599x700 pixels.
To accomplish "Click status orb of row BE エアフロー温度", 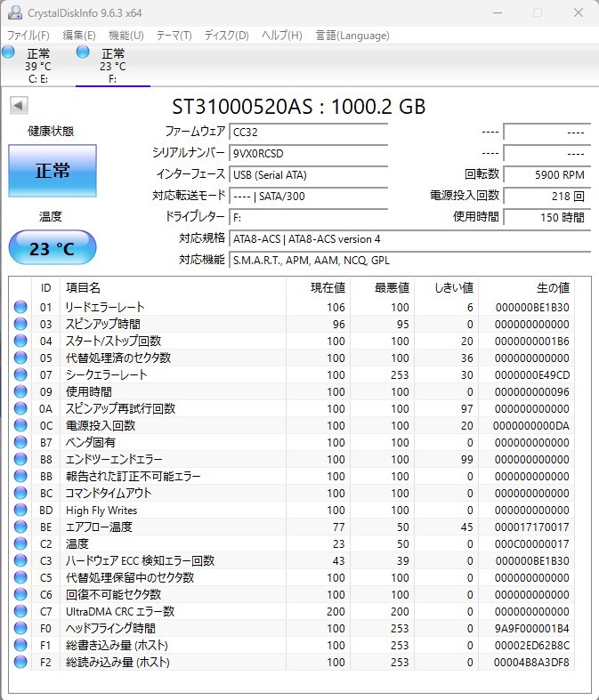I will (20, 527).
